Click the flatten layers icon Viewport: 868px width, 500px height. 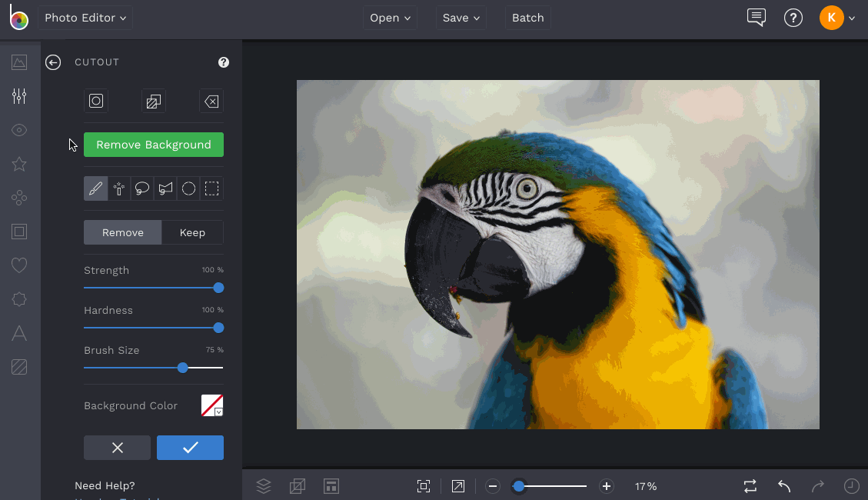(298, 486)
